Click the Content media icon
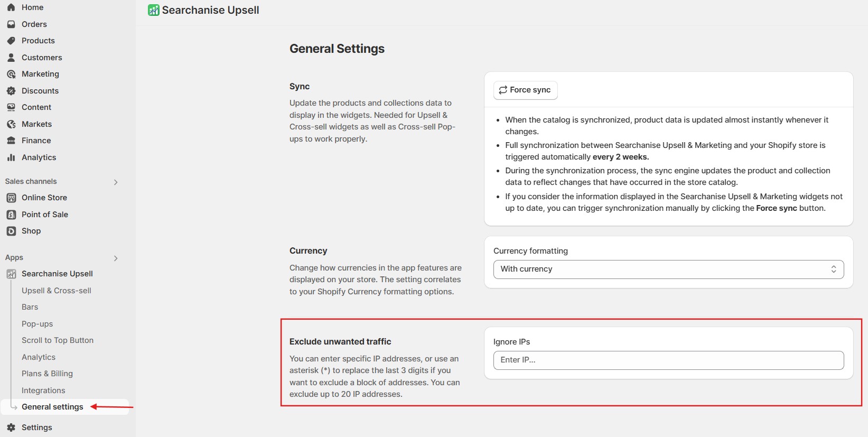This screenshot has width=868, height=437. tap(11, 107)
